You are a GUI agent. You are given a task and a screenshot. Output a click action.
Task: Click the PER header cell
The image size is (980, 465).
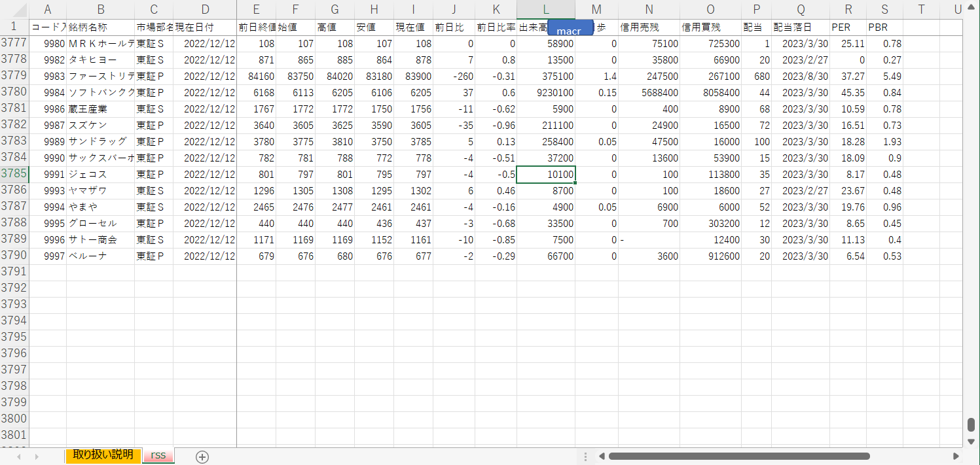tap(848, 27)
